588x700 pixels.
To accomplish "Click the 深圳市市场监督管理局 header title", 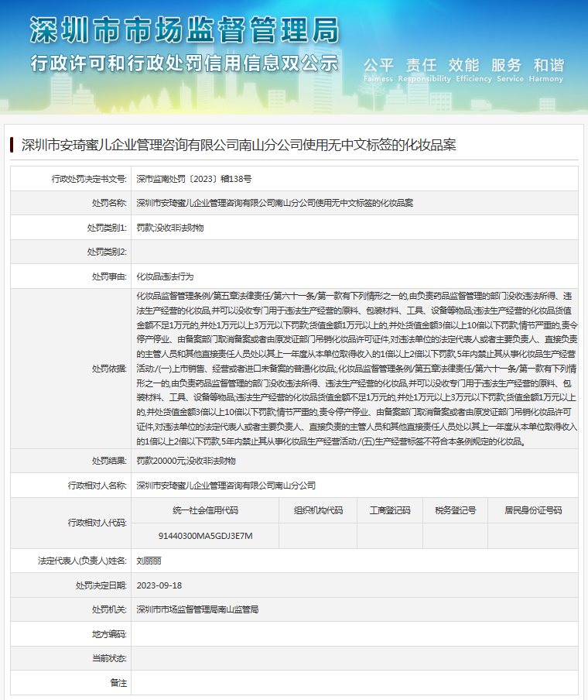I will tap(184, 30).
